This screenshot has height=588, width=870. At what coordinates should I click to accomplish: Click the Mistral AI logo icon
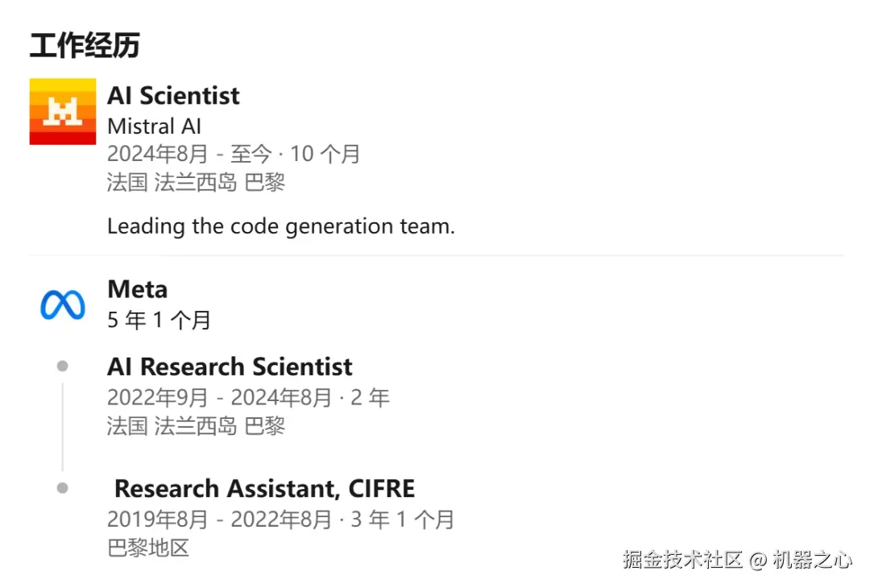click(63, 111)
